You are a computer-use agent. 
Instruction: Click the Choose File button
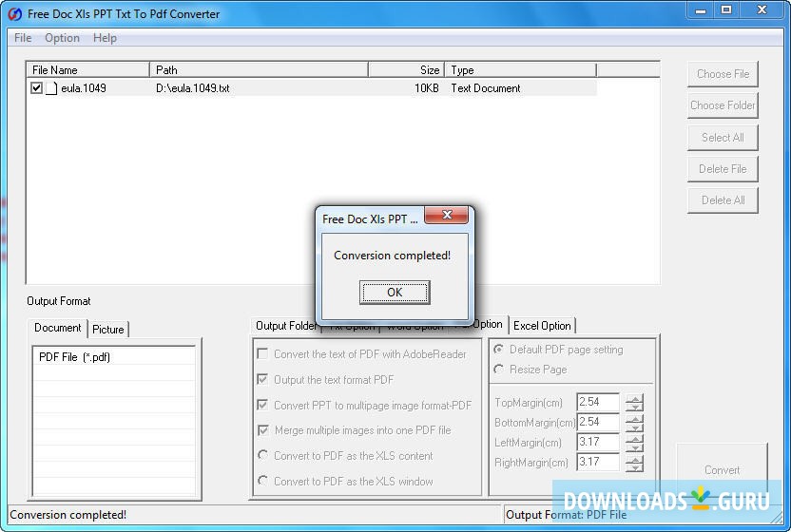coord(723,74)
